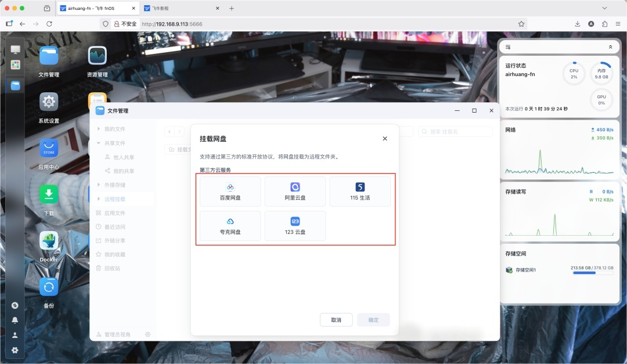Go back in the browser

(x=23, y=24)
